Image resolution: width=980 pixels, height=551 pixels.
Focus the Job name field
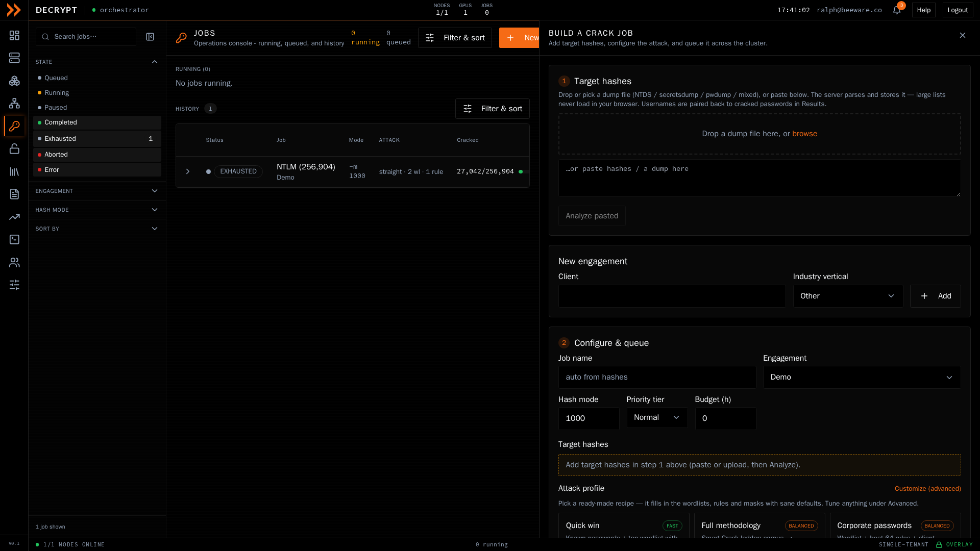(657, 377)
